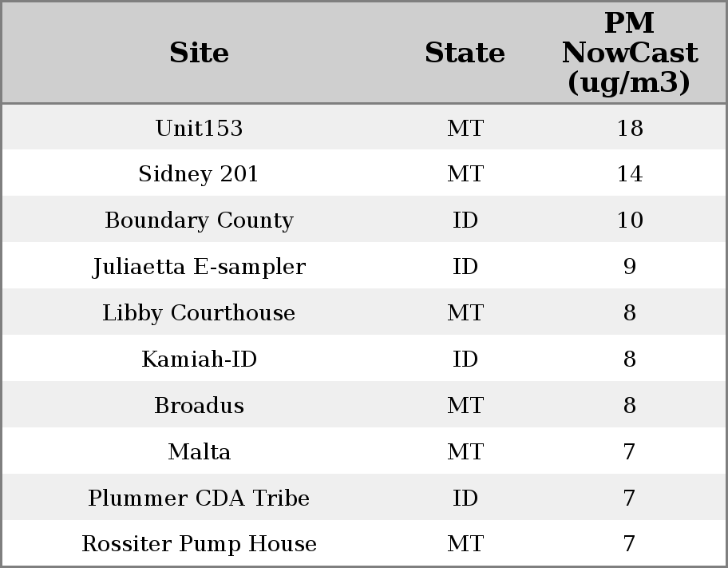
Task: Select the Sidney 201 site cell
Action: pos(199,174)
